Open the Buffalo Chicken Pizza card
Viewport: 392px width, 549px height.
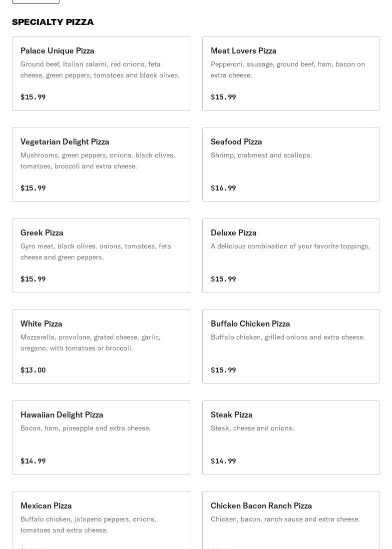[291, 346]
